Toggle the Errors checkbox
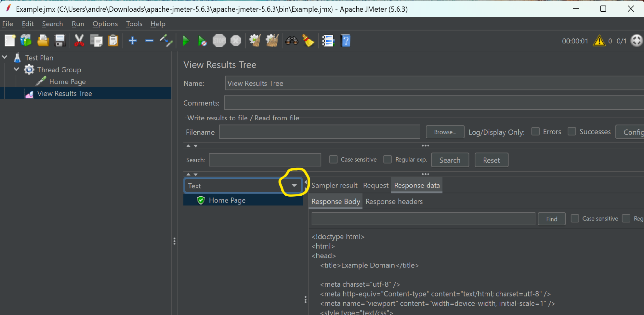 pyautogui.click(x=535, y=131)
